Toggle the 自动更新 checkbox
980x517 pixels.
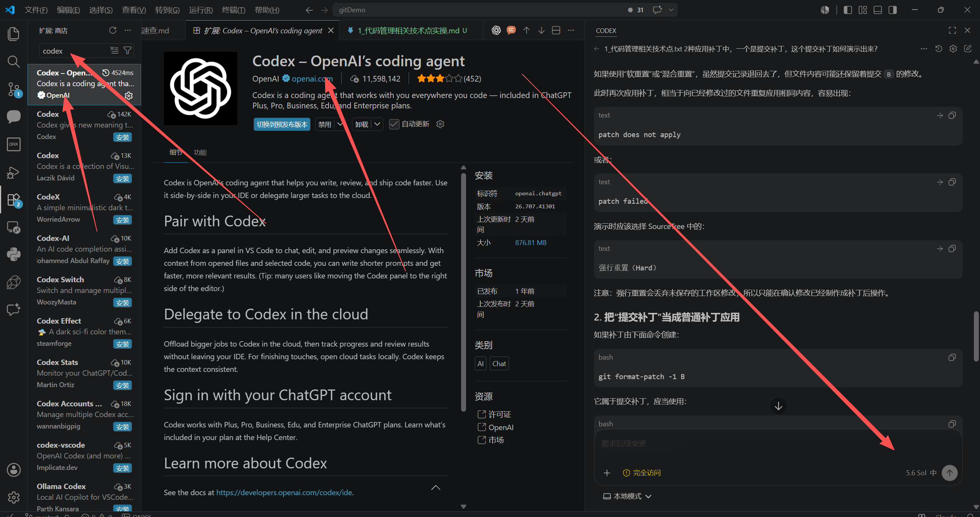pyautogui.click(x=394, y=124)
